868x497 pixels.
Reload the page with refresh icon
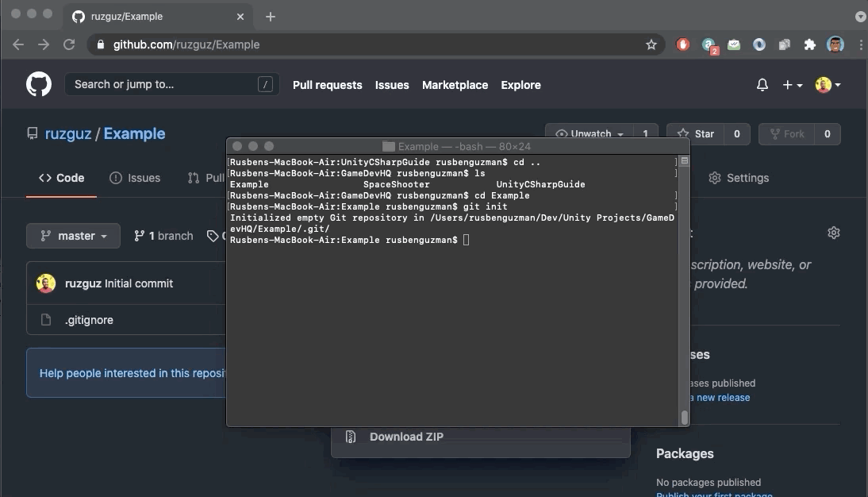69,44
